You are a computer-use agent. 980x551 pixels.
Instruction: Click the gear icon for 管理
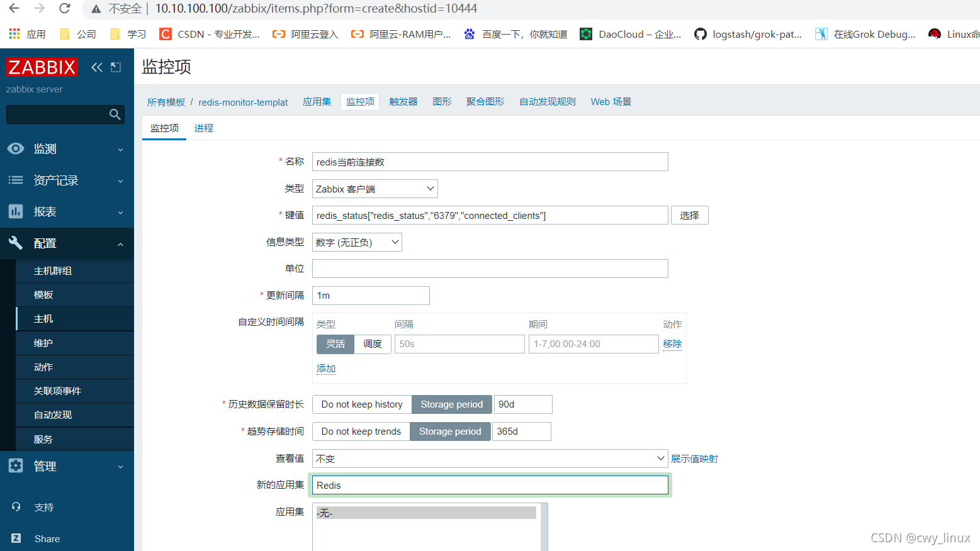tap(16, 465)
